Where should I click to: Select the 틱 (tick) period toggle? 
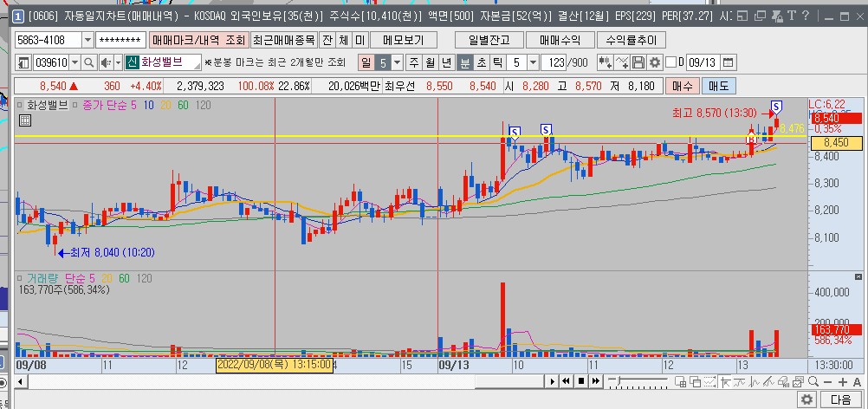point(497,62)
